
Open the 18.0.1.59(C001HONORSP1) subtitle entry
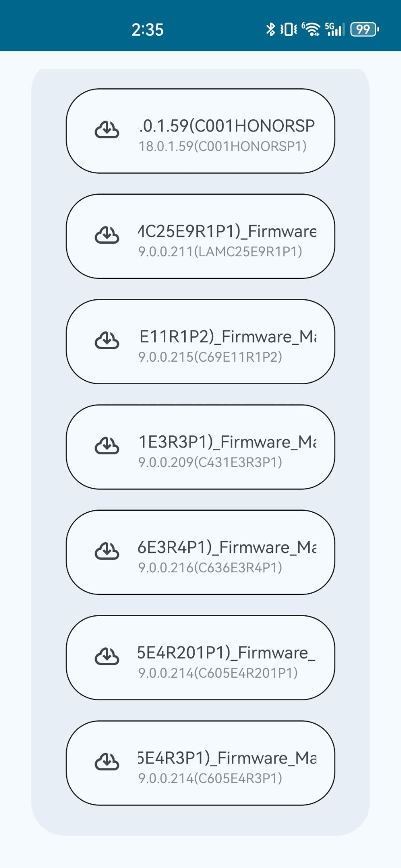tap(222, 146)
